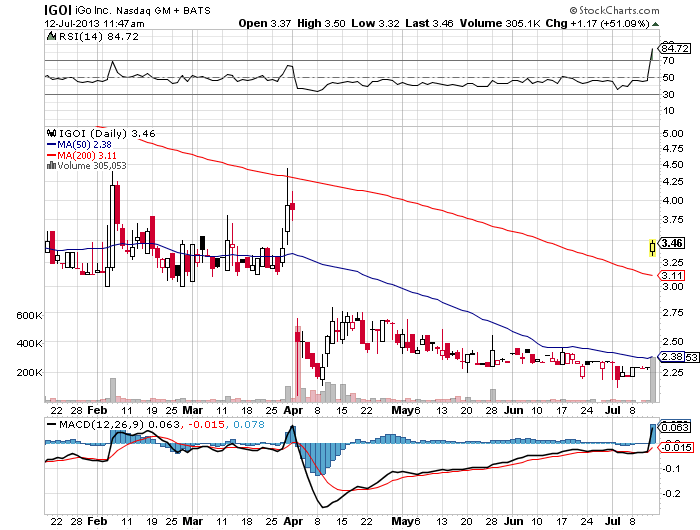
Task: Click the 200K volume axis label
Action: (x=29, y=372)
